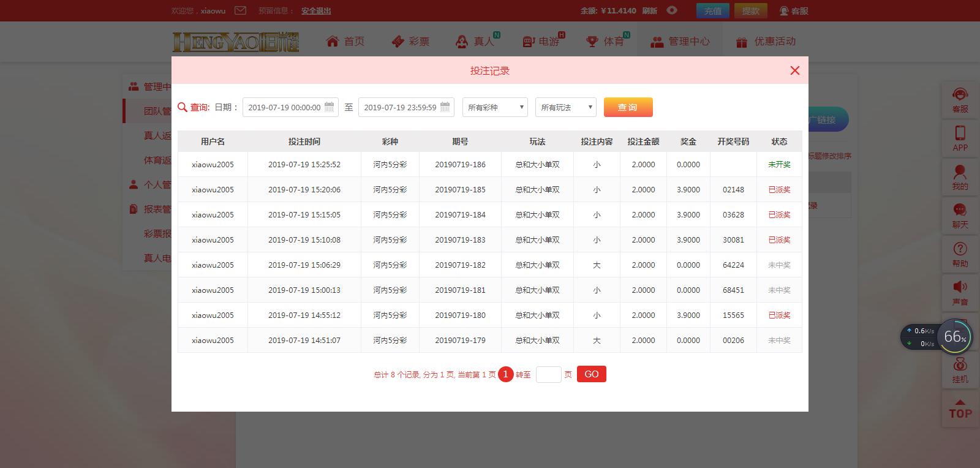Click the 投注金额 column header
Screen dimensions: 980x468
tap(643, 142)
